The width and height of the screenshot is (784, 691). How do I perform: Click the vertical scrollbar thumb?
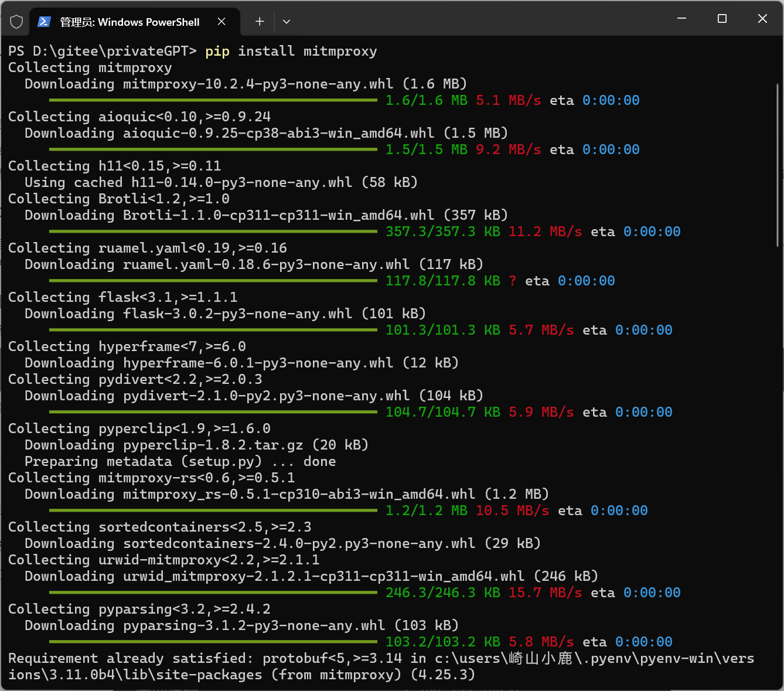pos(778,165)
